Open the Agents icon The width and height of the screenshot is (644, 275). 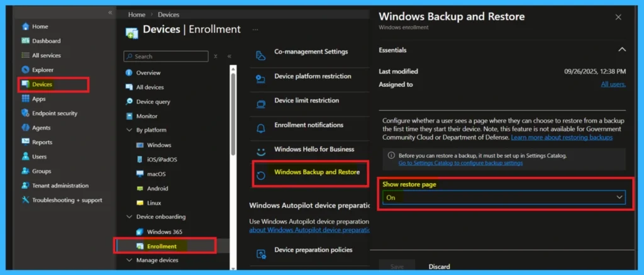pos(25,128)
